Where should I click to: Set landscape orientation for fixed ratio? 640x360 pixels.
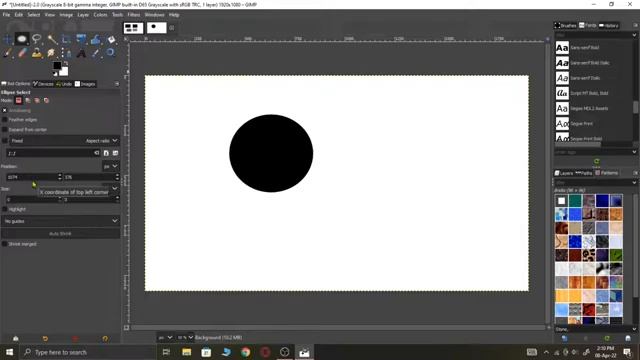click(116, 153)
